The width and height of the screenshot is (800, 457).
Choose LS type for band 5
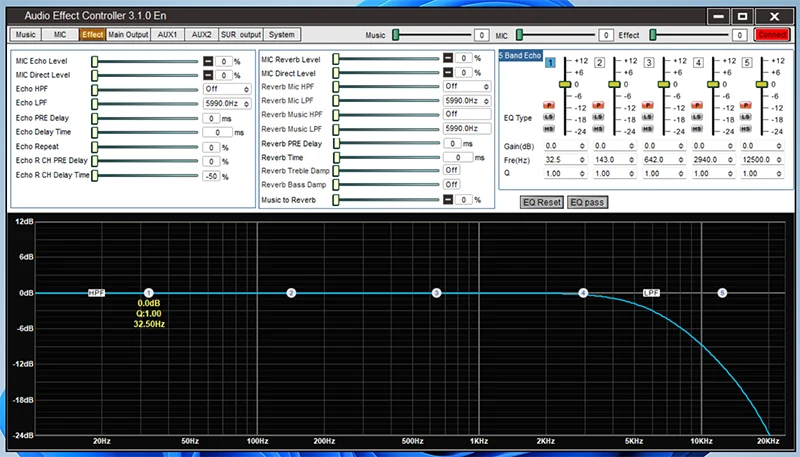746,117
